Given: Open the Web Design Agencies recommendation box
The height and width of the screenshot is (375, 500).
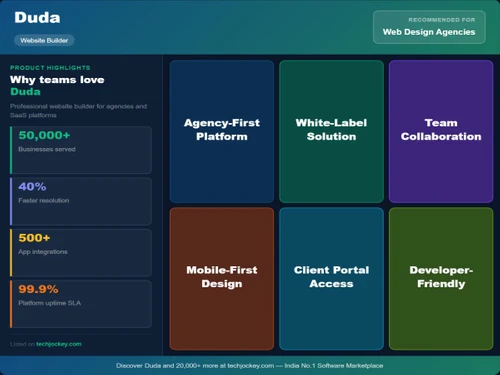Looking at the screenshot, I should pos(429,27).
